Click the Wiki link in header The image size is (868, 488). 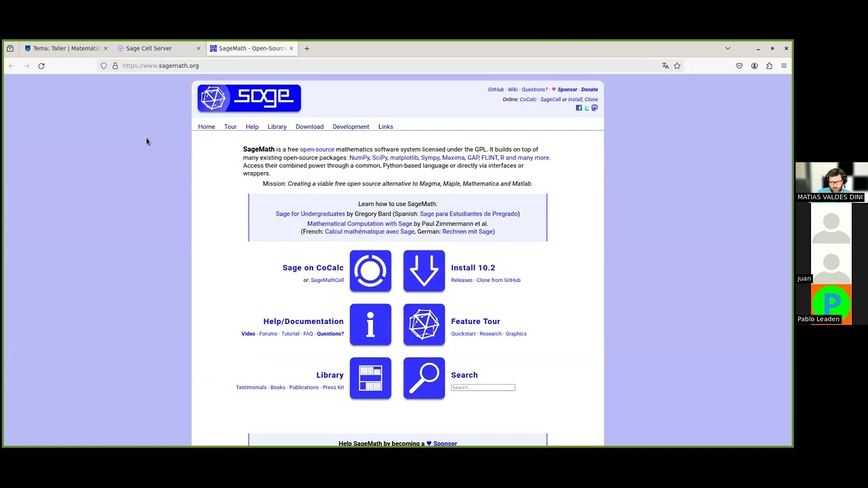coord(513,89)
